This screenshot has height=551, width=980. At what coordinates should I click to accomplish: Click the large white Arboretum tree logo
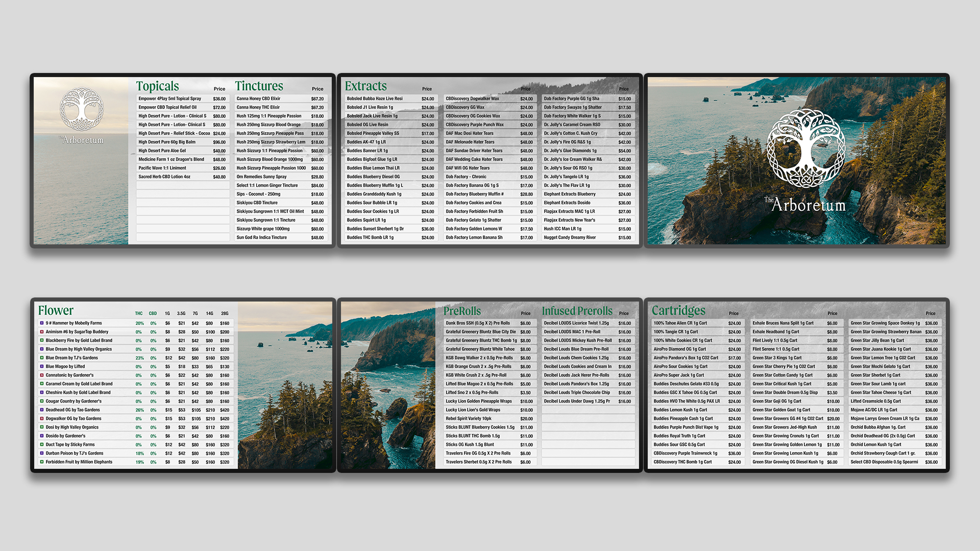tap(806, 148)
